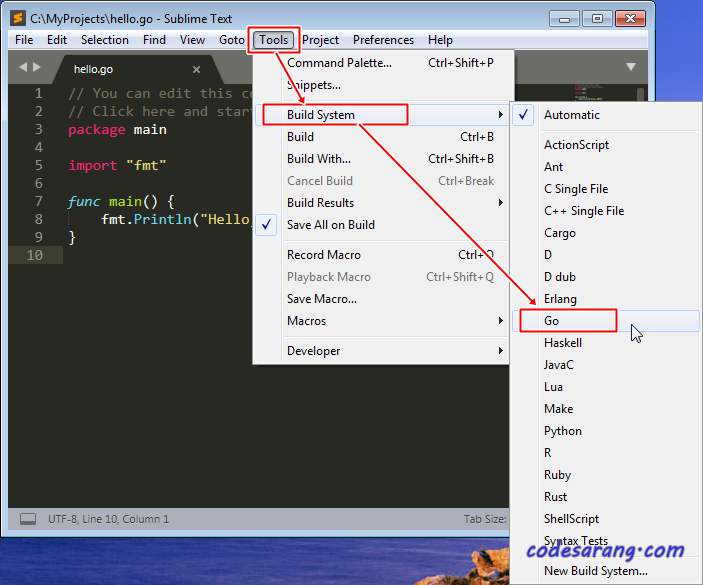Select the D build system
703x585 pixels.
[x=606, y=255]
